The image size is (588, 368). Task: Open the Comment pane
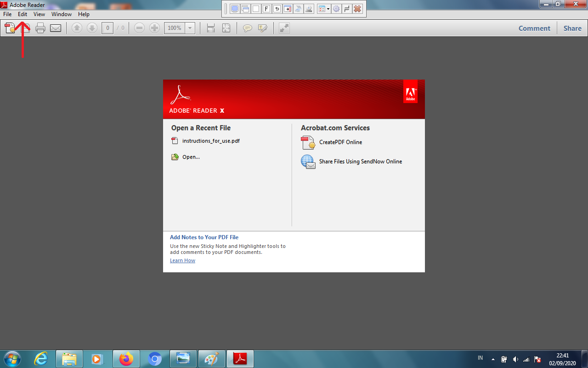click(x=534, y=28)
